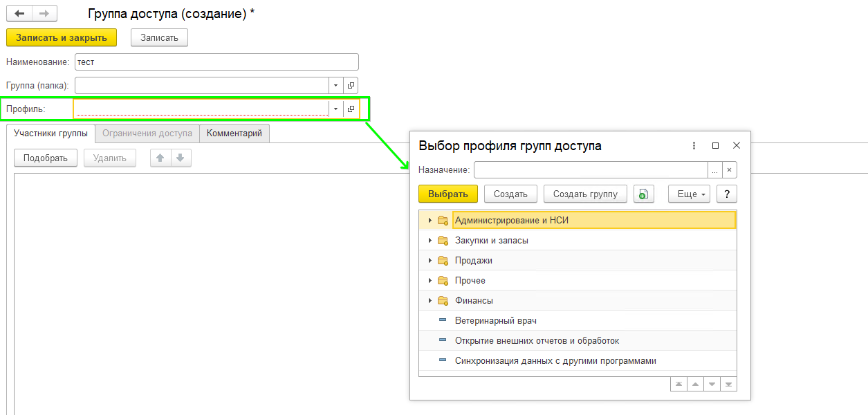Clear Назначение field with x button
Screen dimensions: 868x415
click(730, 169)
